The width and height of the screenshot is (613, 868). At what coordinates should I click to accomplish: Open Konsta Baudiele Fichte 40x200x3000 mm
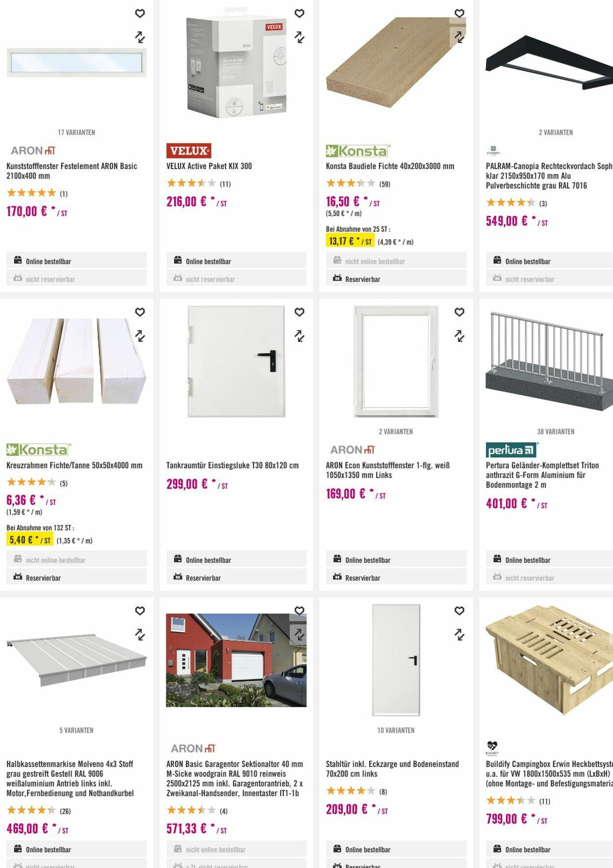[x=390, y=166]
